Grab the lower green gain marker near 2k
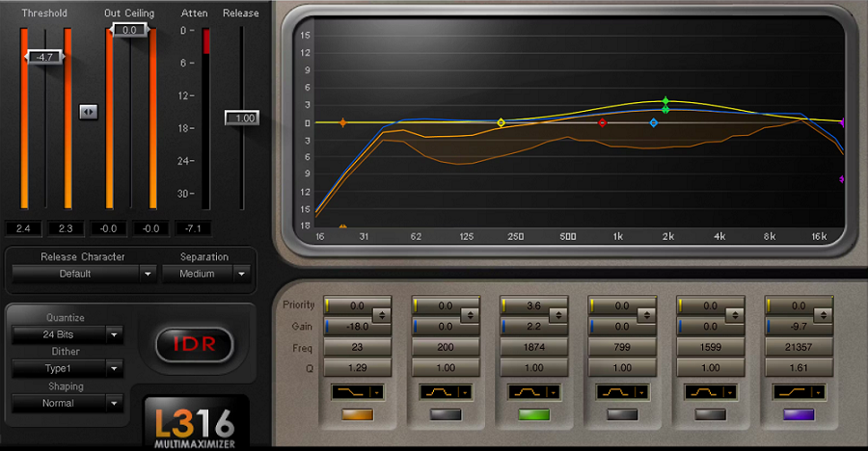 click(x=665, y=110)
